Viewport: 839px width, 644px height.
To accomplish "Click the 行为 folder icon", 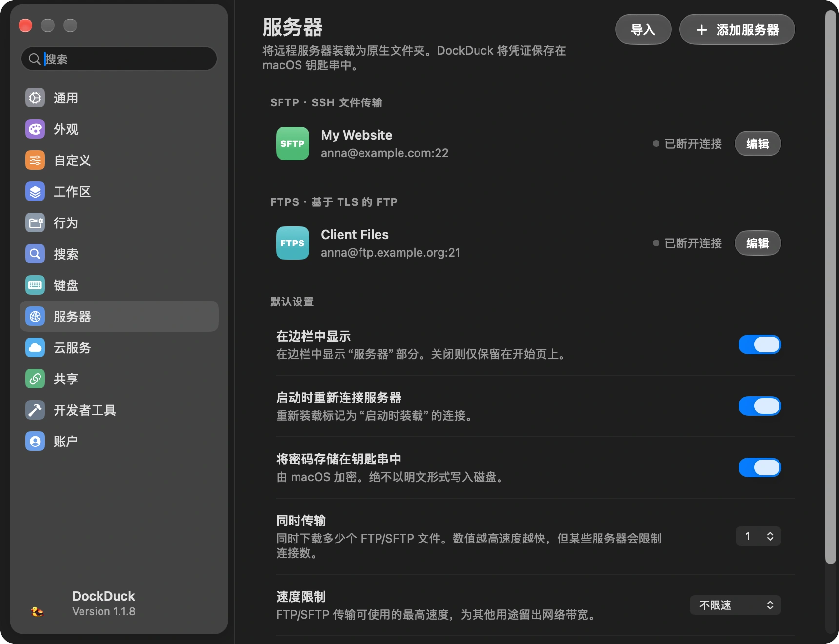I will pos(35,223).
